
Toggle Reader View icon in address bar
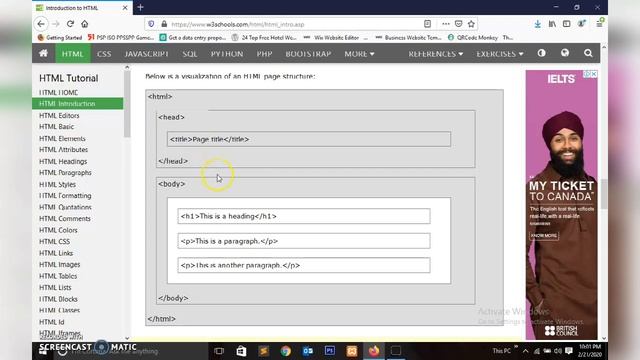pos(427,24)
